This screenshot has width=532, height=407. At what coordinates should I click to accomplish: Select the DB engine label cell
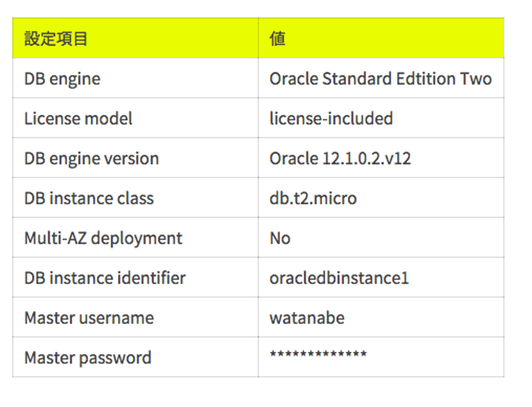click(x=62, y=79)
